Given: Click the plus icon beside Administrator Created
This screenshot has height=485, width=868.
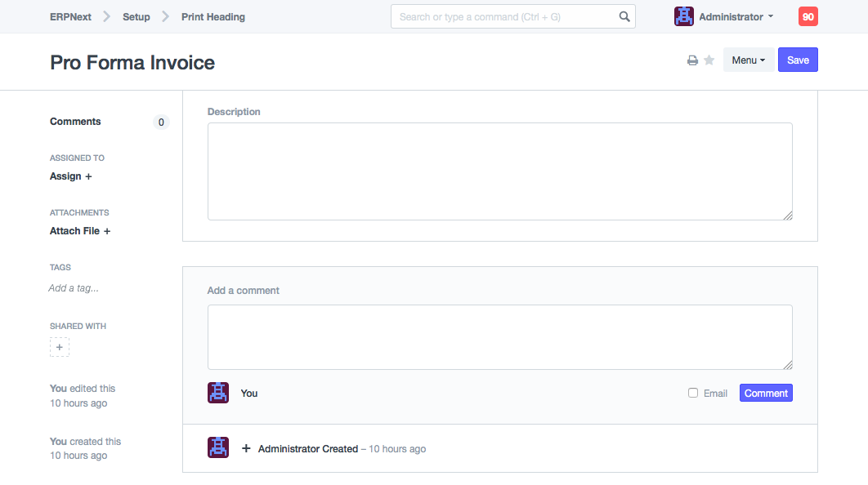Looking at the screenshot, I should (246, 448).
